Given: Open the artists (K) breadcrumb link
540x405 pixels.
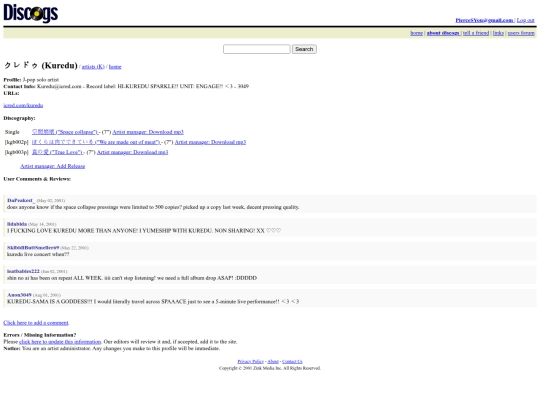Looking at the screenshot, I should point(93,67).
